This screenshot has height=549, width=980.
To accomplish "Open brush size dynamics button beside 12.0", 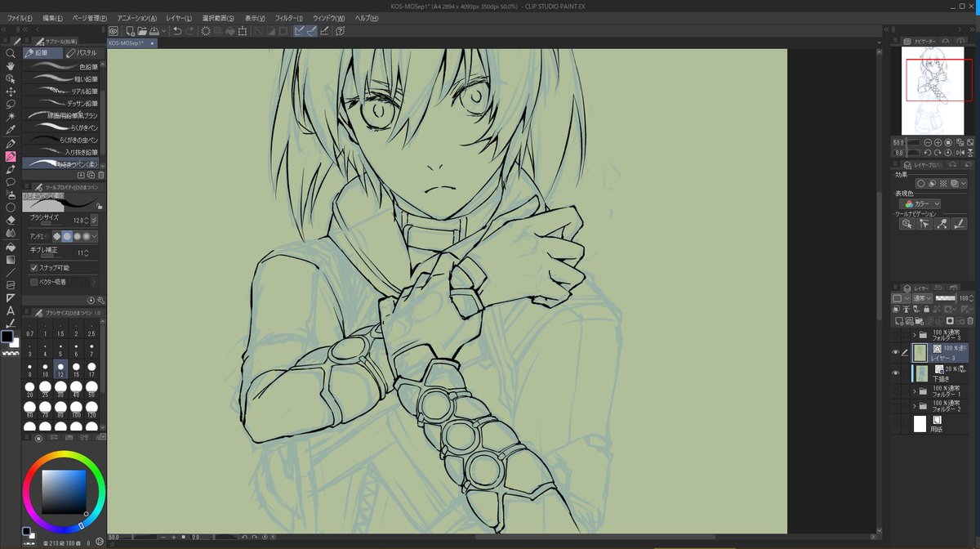I will coord(94,221).
